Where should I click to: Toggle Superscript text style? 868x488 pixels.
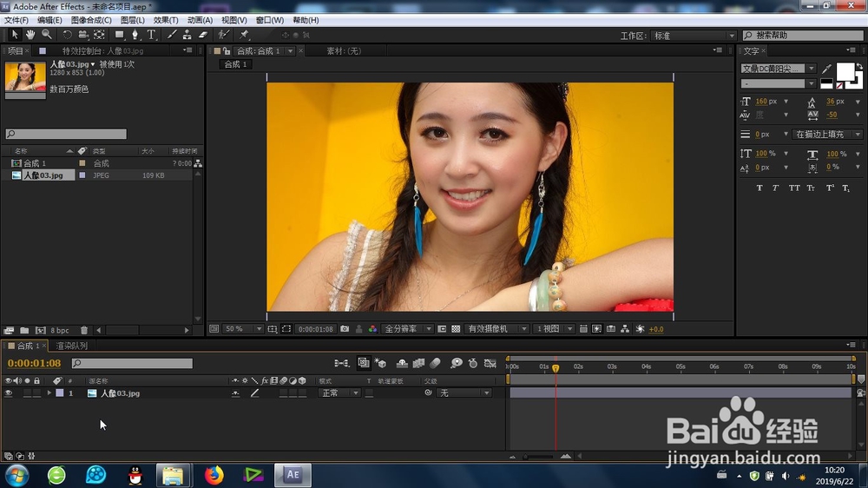pyautogui.click(x=830, y=188)
